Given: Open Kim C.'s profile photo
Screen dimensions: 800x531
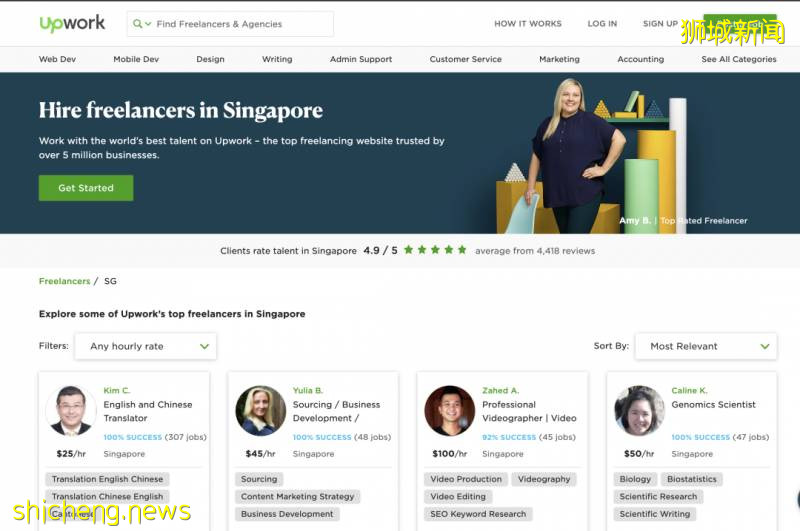Looking at the screenshot, I should pyautogui.click(x=71, y=410).
